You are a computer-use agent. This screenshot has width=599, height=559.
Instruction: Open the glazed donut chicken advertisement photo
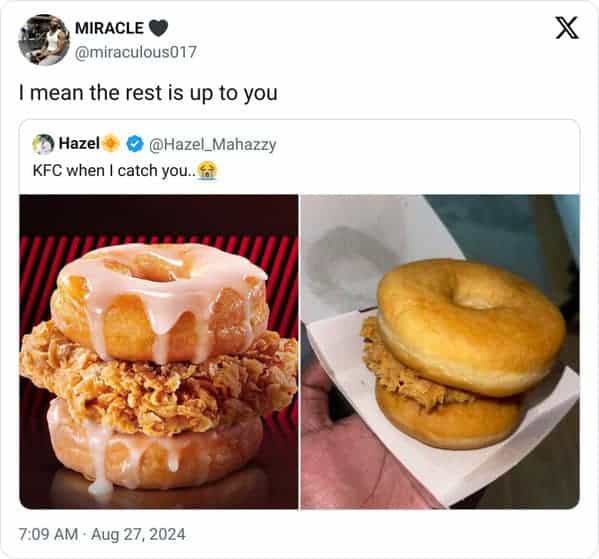(159, 352)
